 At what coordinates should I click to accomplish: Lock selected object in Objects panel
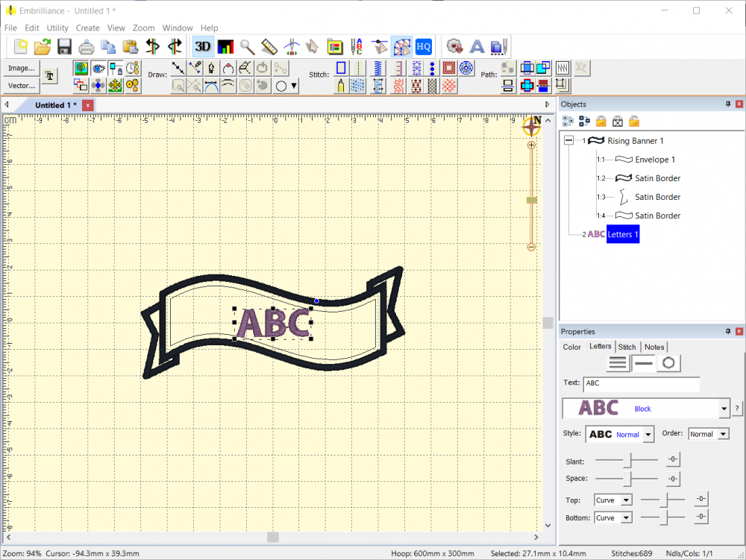601,120
